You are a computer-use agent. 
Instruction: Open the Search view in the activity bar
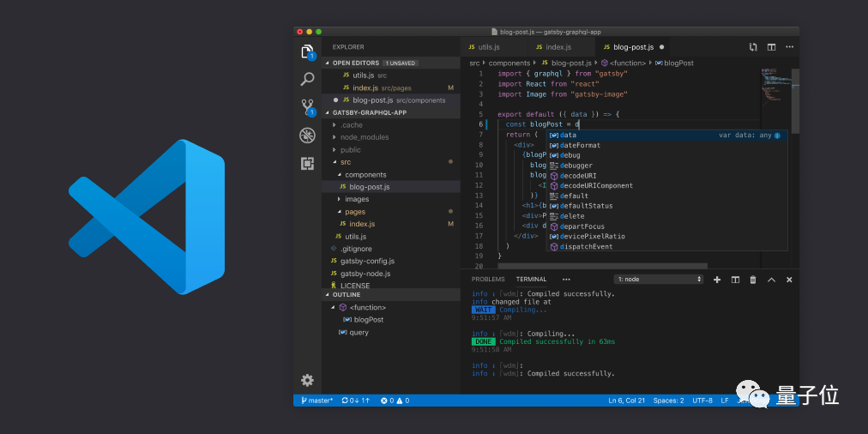[x=307, y=79]
